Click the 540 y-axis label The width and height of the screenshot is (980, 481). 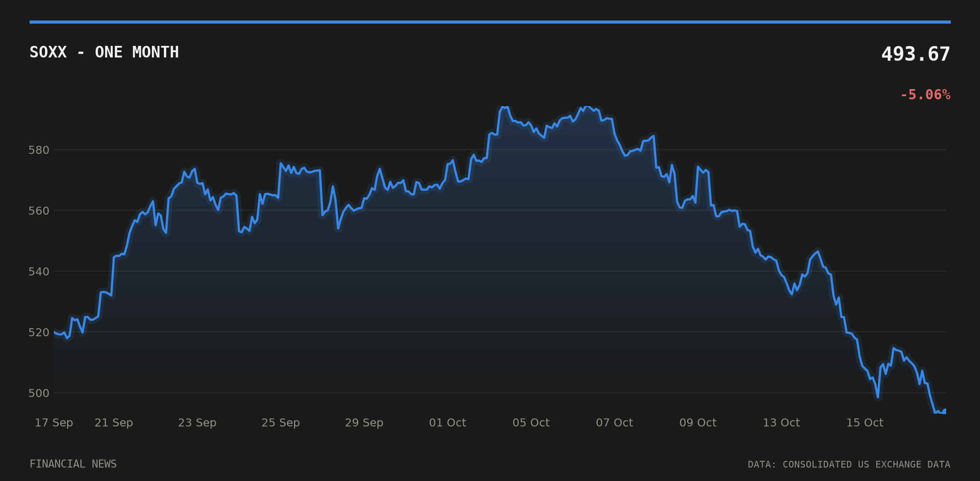[39, 272]
